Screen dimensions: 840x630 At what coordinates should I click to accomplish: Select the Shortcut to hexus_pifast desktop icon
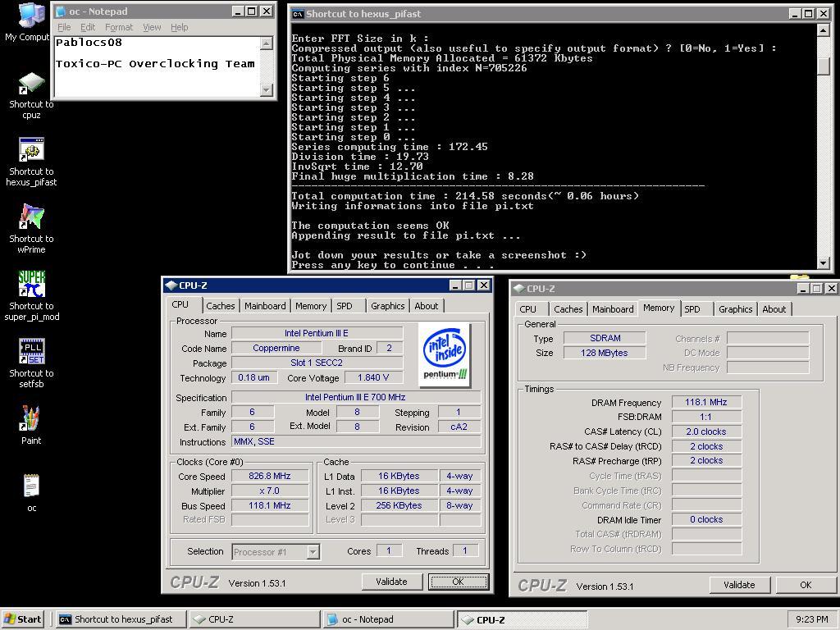[31, 162]
